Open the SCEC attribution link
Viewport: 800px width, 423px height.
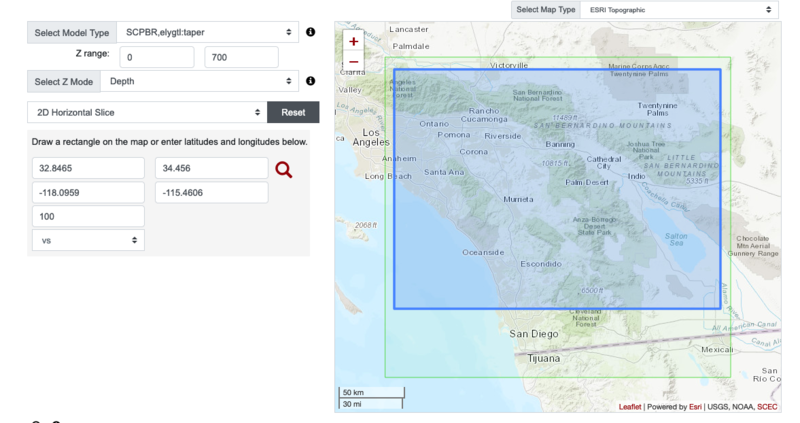tap(767, 407)
